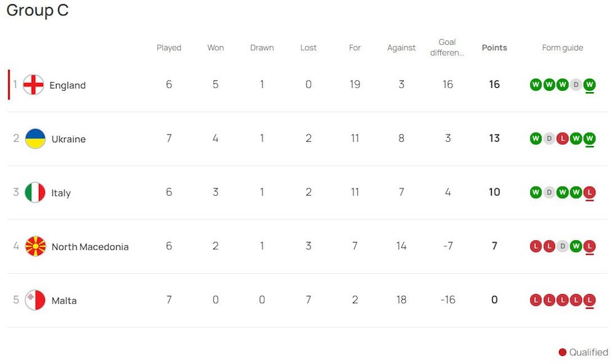Image resolution: width=612 pixels, height=364 pixels.
Task: Click the England flag icon
Action: point(33,85)
